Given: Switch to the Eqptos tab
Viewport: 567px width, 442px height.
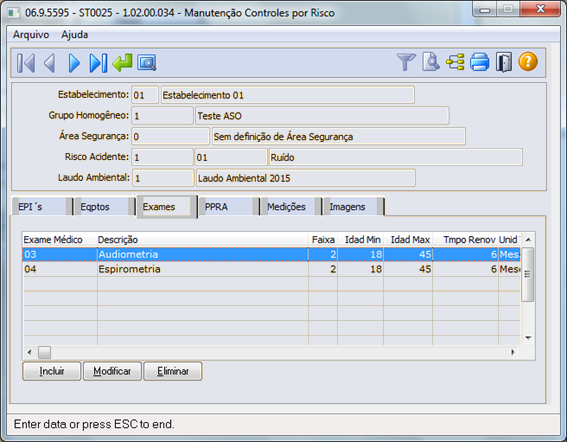Looking at the screenshot, I should coord(104,207).
